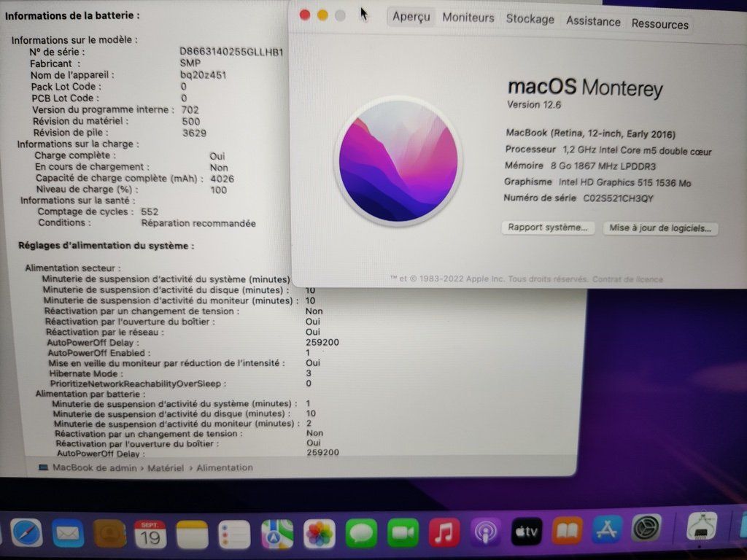Click Intel HD Graphics 515 1536 Mo text
The image size is (747, 560).
point(624,182)
